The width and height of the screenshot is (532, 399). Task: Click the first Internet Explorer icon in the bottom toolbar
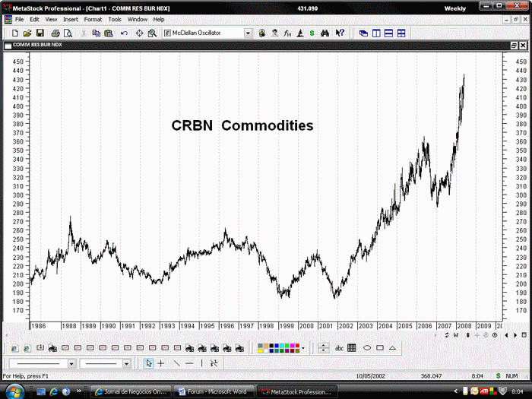(14, 348)
